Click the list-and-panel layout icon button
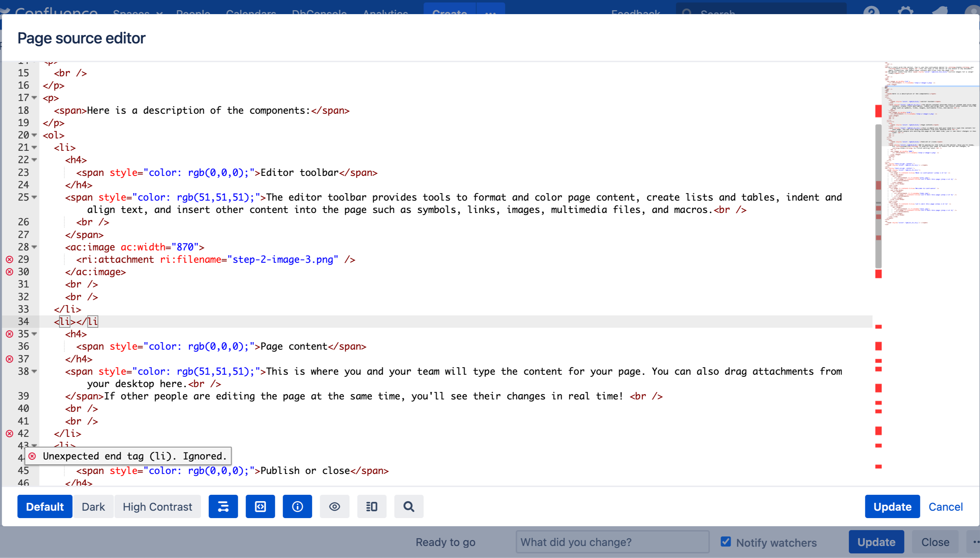Image resolution: width=980 pixels, height=558 pixels. pyautogui.click(x=372, y=507)
